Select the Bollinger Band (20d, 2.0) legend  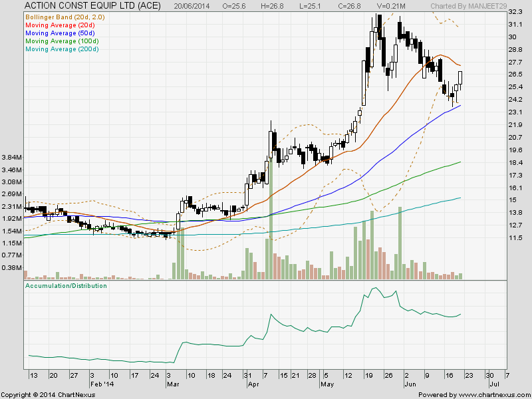coord(65,17)
